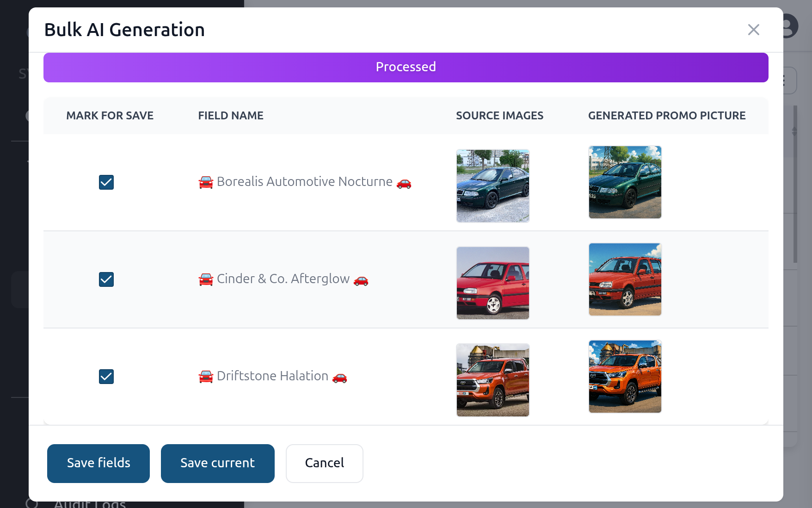Click the purple Processed progress bar
812x508 pixels.
click(x=406, y=67)
